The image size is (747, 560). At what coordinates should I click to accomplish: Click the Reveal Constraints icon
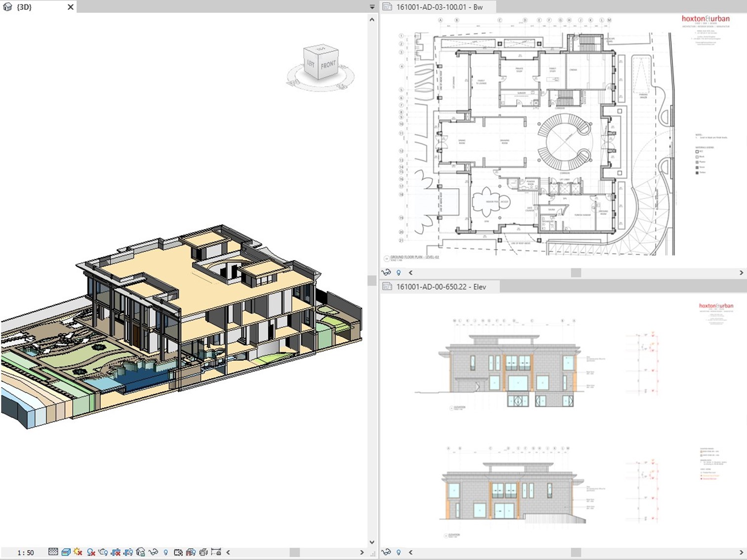pos(216,552)
